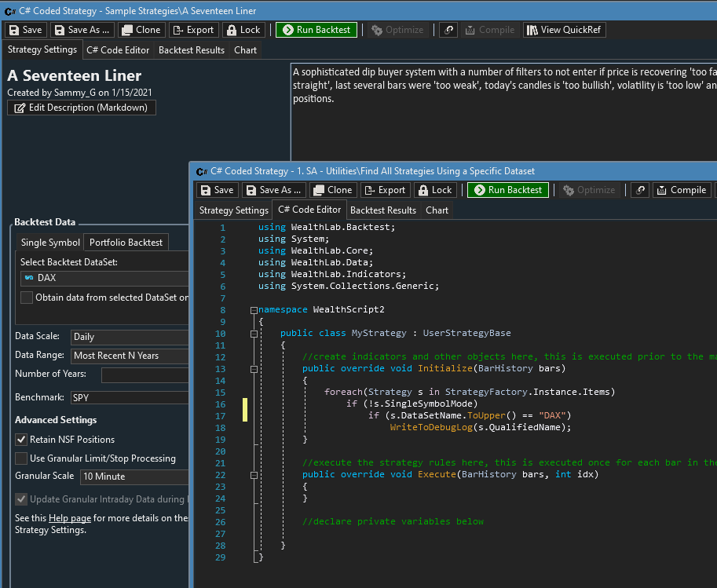The image size is (717, 588).
Task: Check Obtain data from selected DataSet option
Action: [x=27, y=298]
